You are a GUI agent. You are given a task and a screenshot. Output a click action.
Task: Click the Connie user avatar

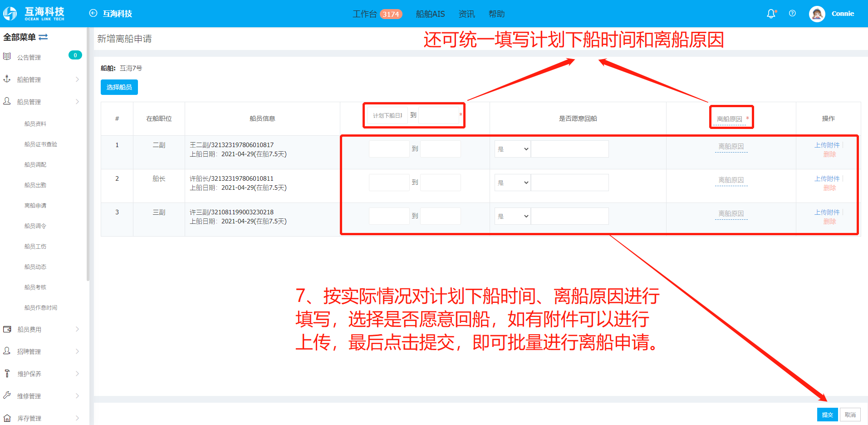[817, 14]
